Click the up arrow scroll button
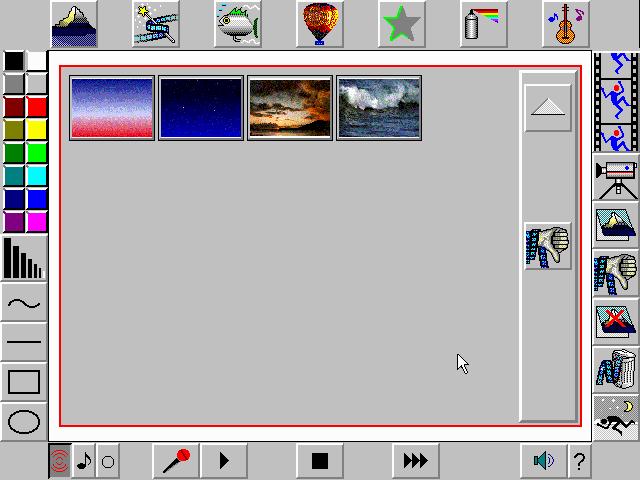This screenshot has width=640, height=480. pyautogui.click(x=548, y=108)
